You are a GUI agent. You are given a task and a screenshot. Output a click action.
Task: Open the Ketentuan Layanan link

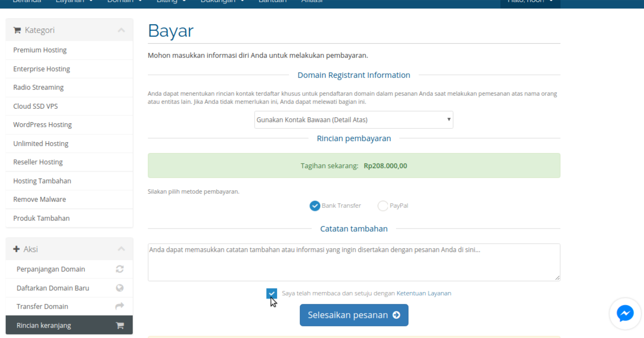click(424, 293)
